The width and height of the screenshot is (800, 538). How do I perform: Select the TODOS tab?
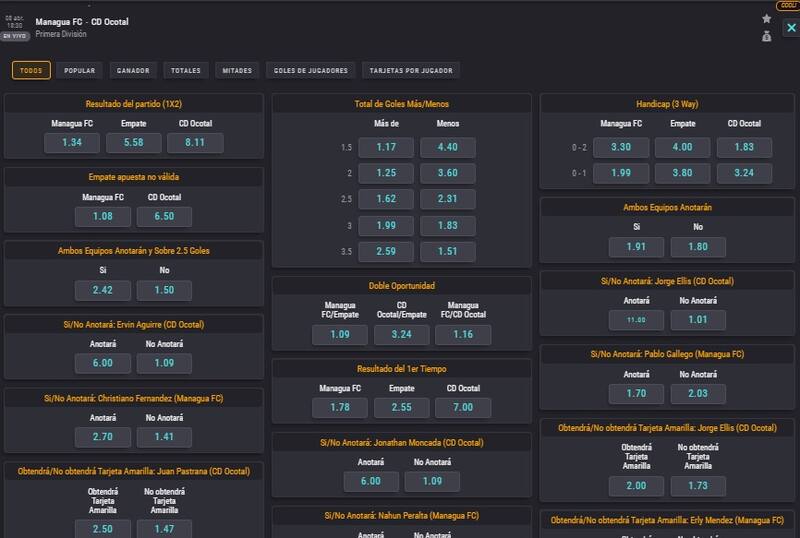[x=31, y=70]
